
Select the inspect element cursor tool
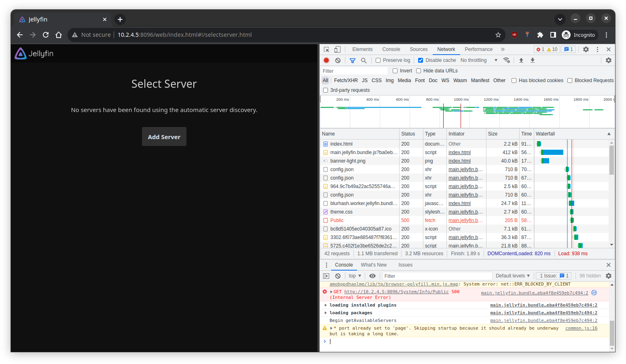tap(326, 49)
